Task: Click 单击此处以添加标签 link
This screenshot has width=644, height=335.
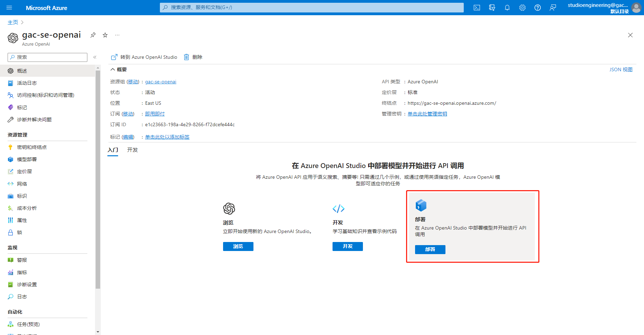Action: pyautogui.click(x=167, y=137)
